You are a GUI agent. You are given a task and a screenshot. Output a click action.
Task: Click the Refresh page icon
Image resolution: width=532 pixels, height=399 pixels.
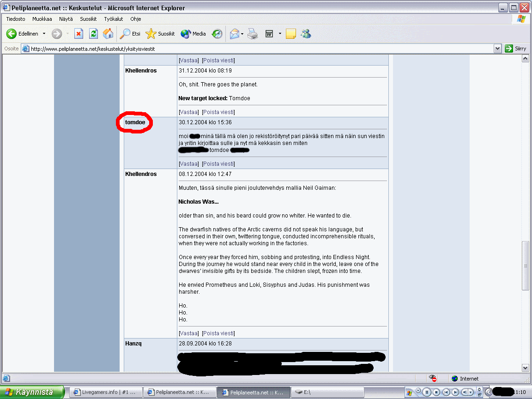93,34
